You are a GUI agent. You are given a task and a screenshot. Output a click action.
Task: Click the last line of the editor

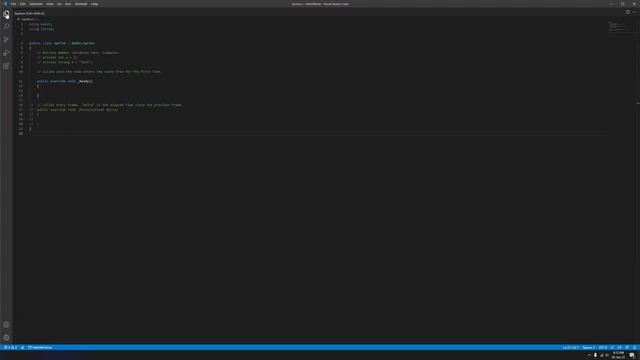click(x=318, y=133)
